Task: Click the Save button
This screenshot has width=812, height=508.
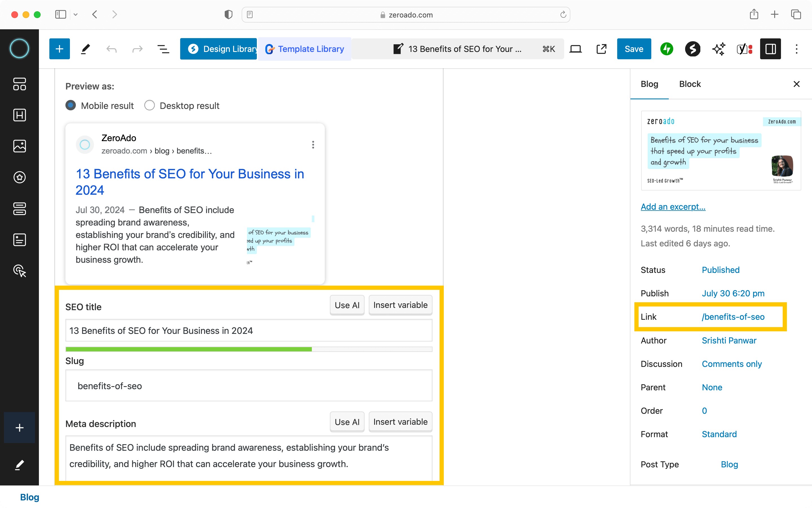Action: click(x=634, y=49)
